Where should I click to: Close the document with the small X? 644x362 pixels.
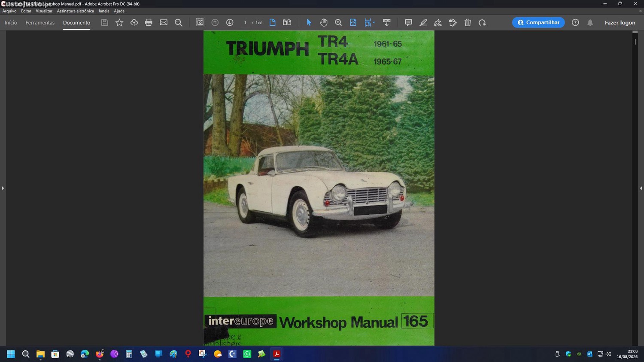[x=640, y=11]
